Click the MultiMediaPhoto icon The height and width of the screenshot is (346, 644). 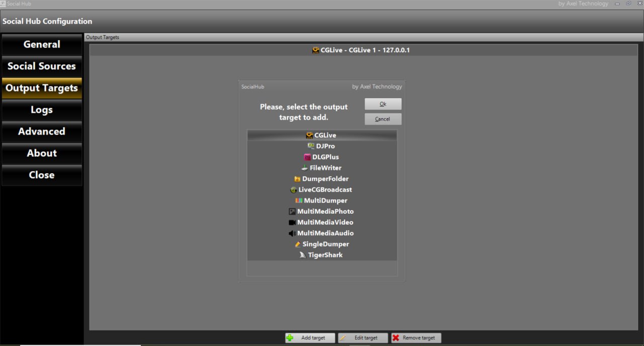pyautogui.click(x=292, y=212)
